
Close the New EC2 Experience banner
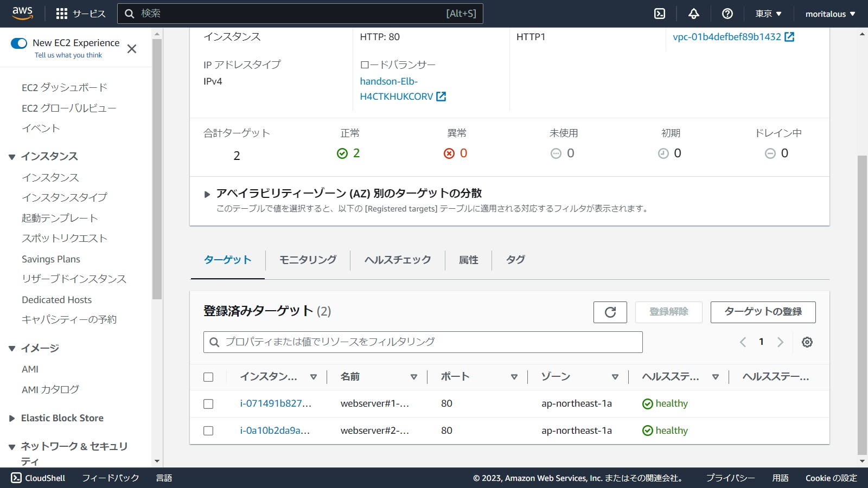tap(131, 49)
